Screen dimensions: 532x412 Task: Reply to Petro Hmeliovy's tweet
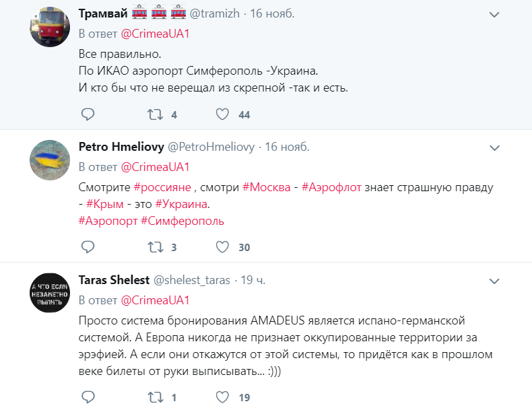coord(88,247)
